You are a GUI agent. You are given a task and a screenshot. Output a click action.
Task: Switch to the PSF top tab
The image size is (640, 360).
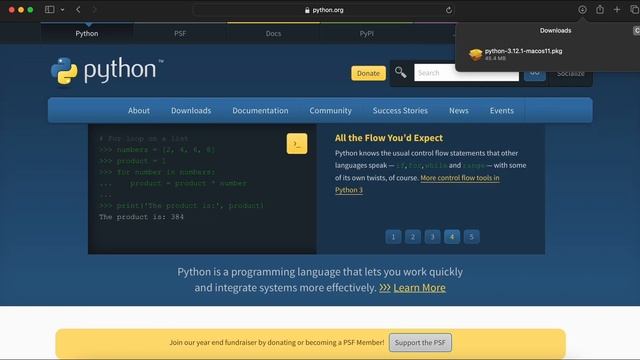click(x=180, y=33)
